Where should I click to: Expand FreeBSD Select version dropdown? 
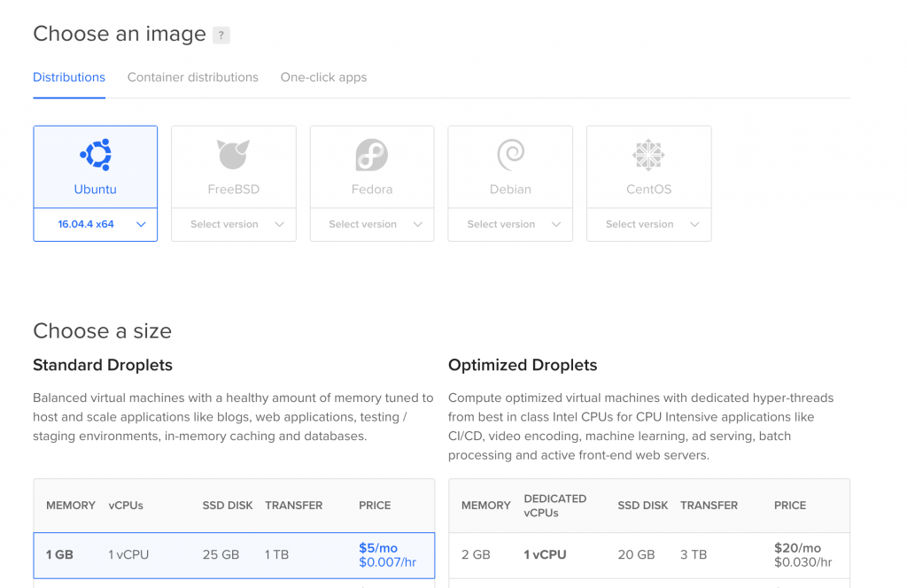pos(234,224)
